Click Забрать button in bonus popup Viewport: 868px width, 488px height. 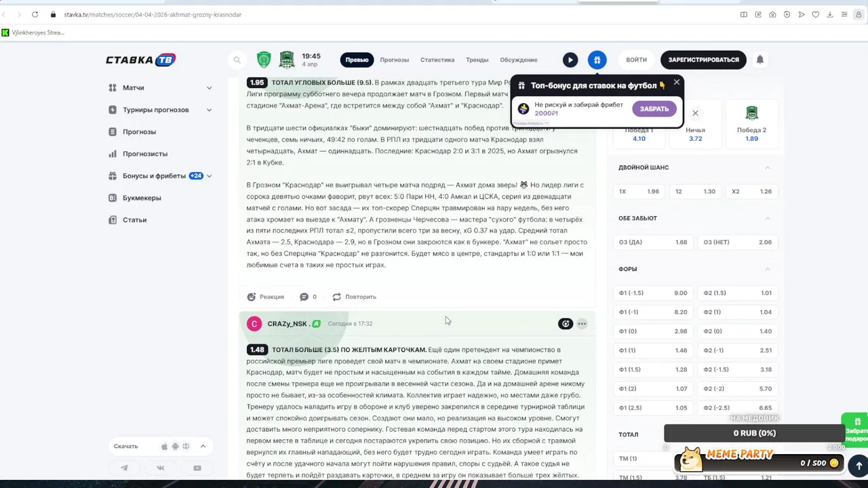[x=654, y=108]
